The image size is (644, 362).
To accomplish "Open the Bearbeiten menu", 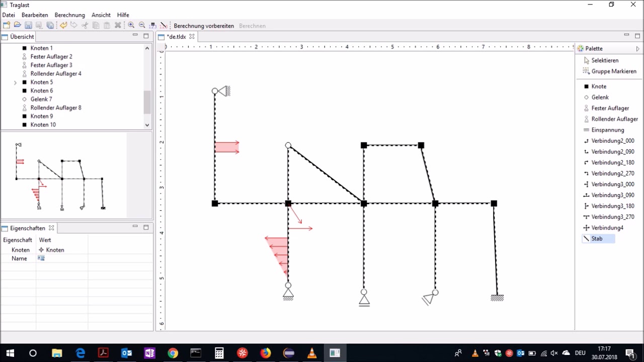I will (x=35, y=15).
